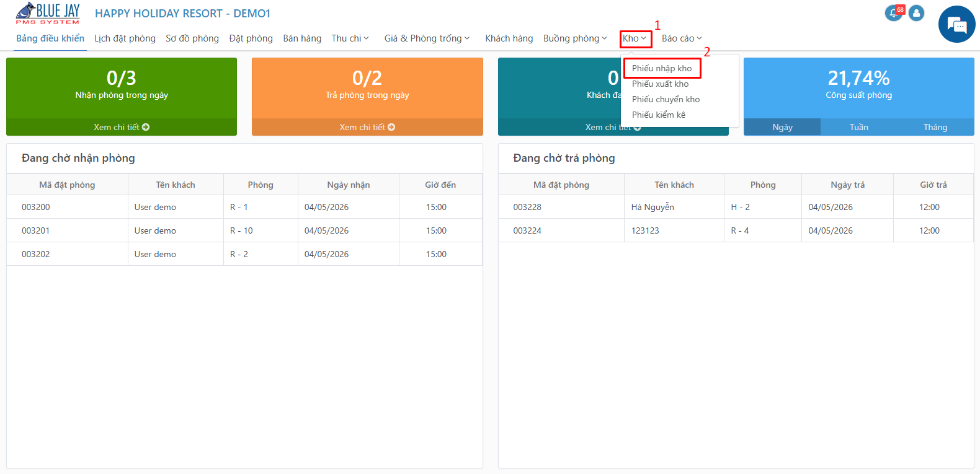Click guest name Hà Nguyễn
This screenshot has width=980, height=474.
(653, 207)
